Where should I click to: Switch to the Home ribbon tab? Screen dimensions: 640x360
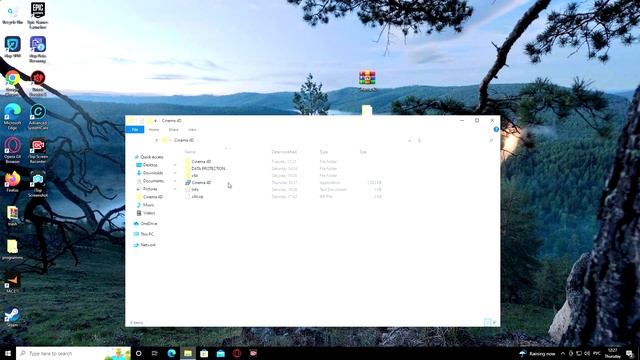154,129
